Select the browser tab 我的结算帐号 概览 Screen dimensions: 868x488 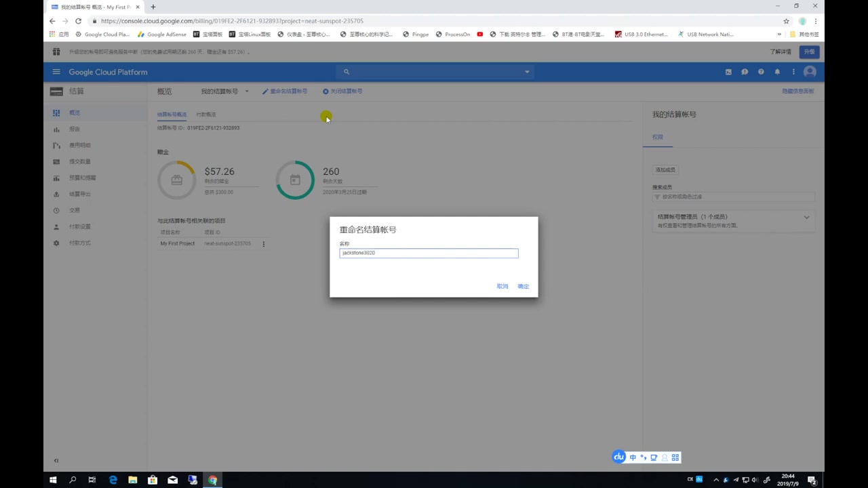tap(95, 7)
